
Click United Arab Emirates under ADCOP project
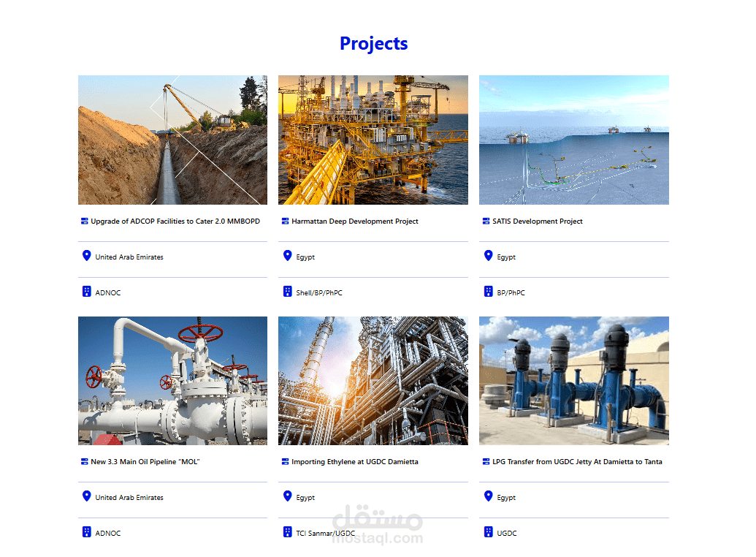[129, 257]
